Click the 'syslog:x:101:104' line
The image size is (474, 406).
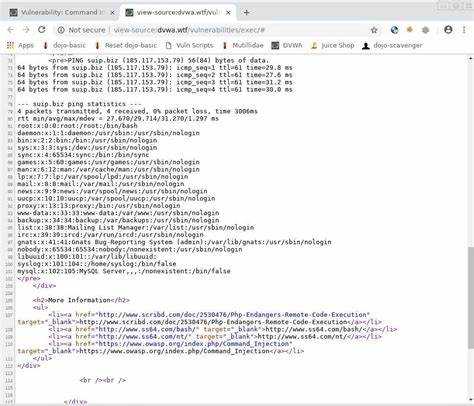coord(97,264)
